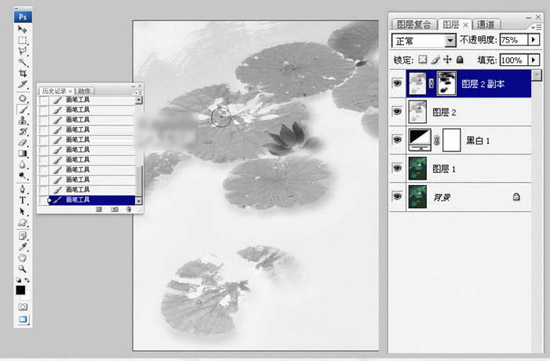This screenshot has width=550, height=361.
Task: Select the Zoom tool
Action: pyautogui.click(x=22, y=269)
